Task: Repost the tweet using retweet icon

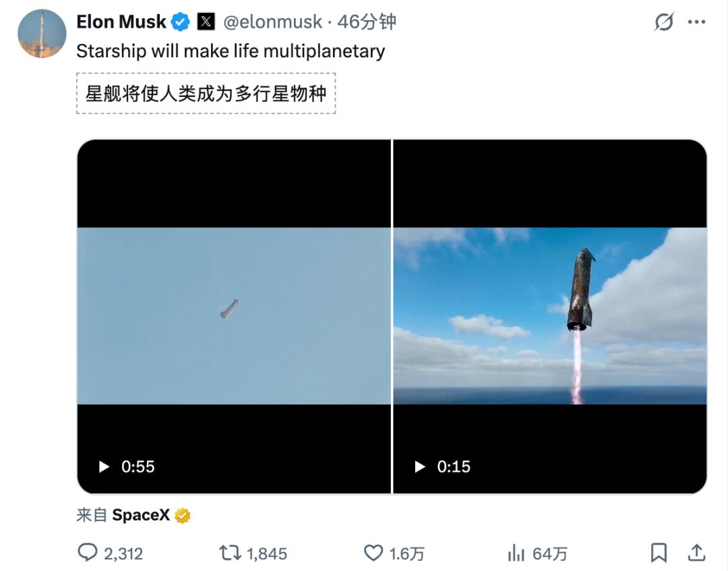Action: (x=230, y=553)
